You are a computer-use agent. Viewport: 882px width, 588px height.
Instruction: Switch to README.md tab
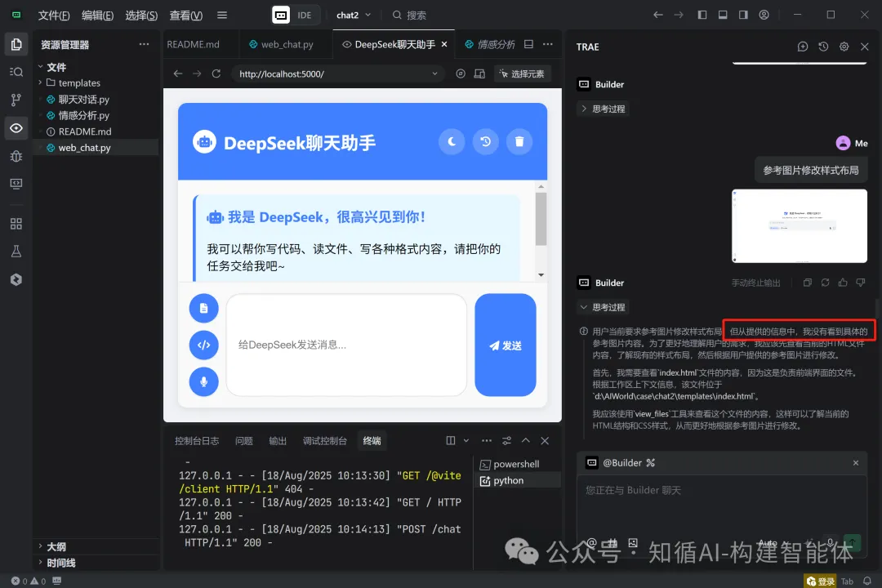(193, 44)
